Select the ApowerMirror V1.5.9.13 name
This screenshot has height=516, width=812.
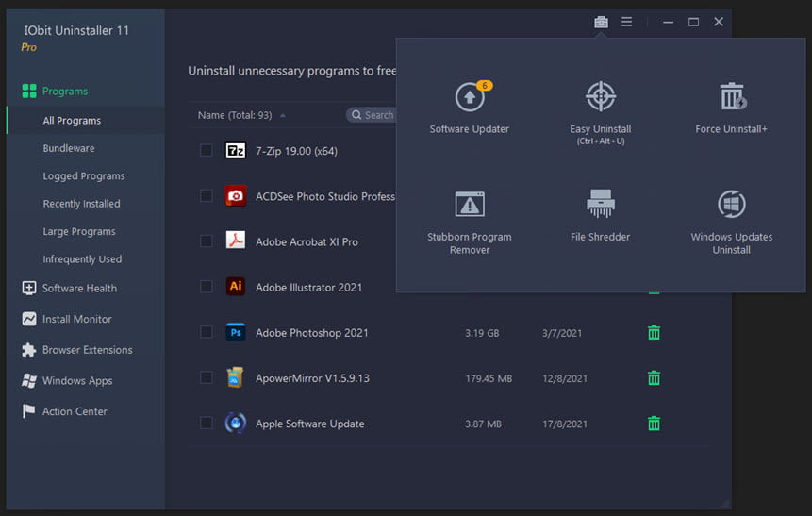tap(312, 378)
